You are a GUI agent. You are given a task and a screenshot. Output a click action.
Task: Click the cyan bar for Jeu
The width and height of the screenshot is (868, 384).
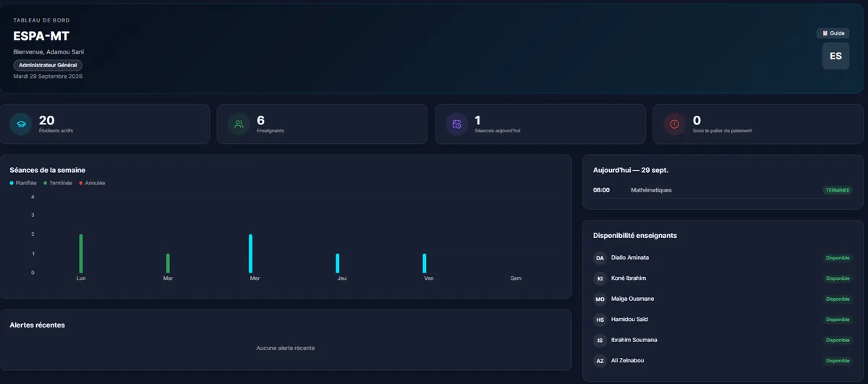pyautogui.click(x=338, y=263)
